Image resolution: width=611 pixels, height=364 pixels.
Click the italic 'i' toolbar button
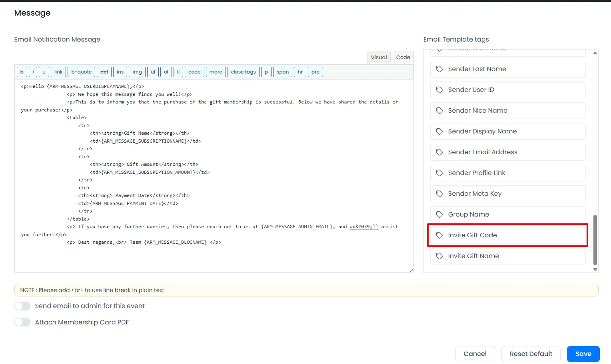(x=33, y=72)
